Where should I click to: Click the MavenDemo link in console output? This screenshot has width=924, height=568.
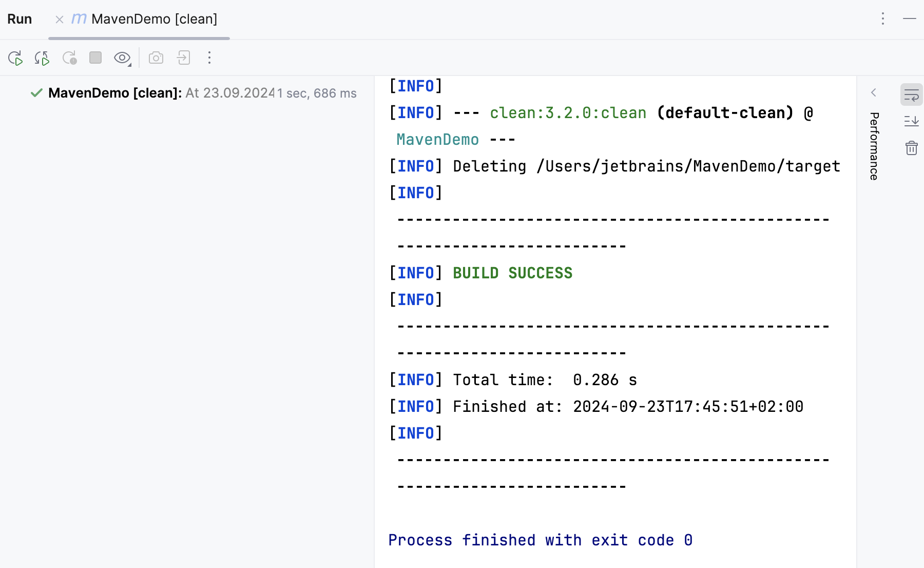pyautogui.click(x=437, y=139)
